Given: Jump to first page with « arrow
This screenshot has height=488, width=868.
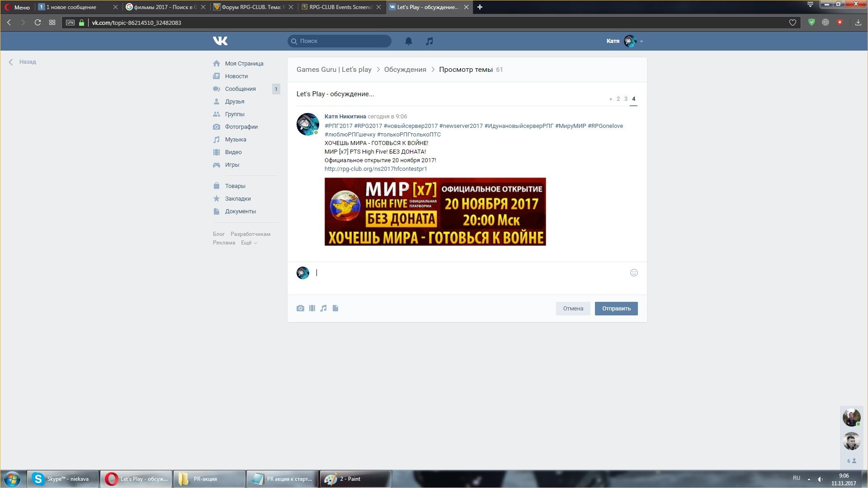Looking at the screenshot, I should pos(611,99).
